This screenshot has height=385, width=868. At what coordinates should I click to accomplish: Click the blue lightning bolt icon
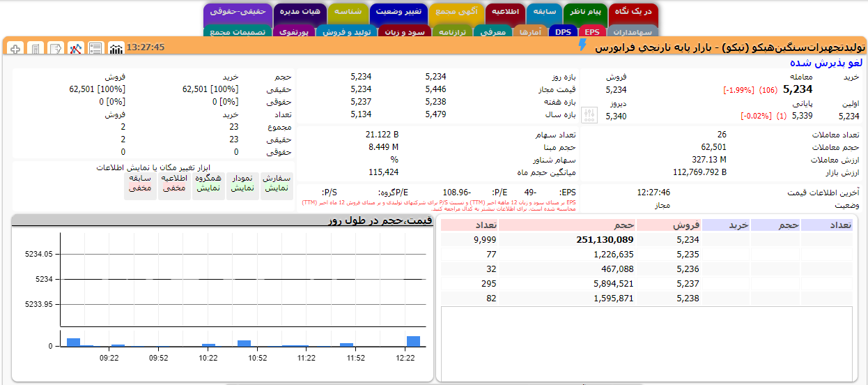[x=582, y=45]
